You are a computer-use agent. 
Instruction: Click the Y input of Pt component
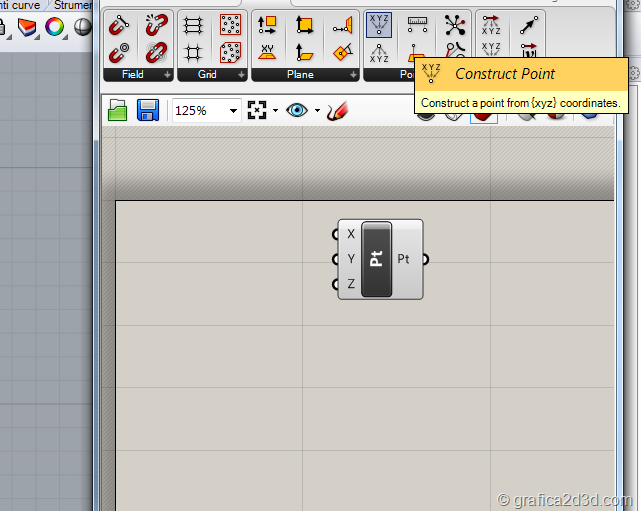(x=336, y=259)
